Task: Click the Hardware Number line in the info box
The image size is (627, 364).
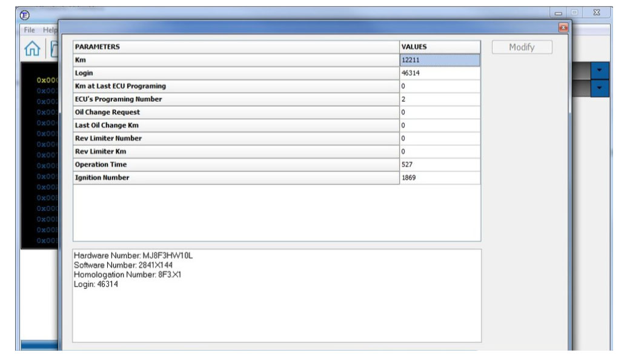Action: 133,256
